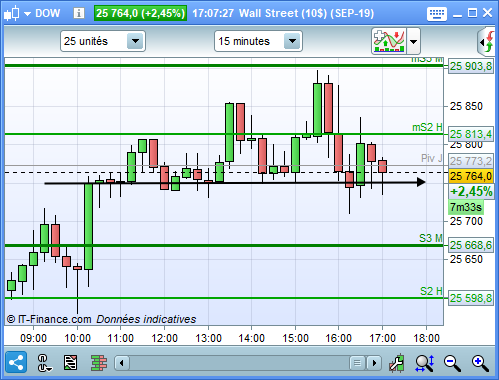This screenshot has height=380, width=499.
Task: Click the S3 M line label
Action: 431,238
